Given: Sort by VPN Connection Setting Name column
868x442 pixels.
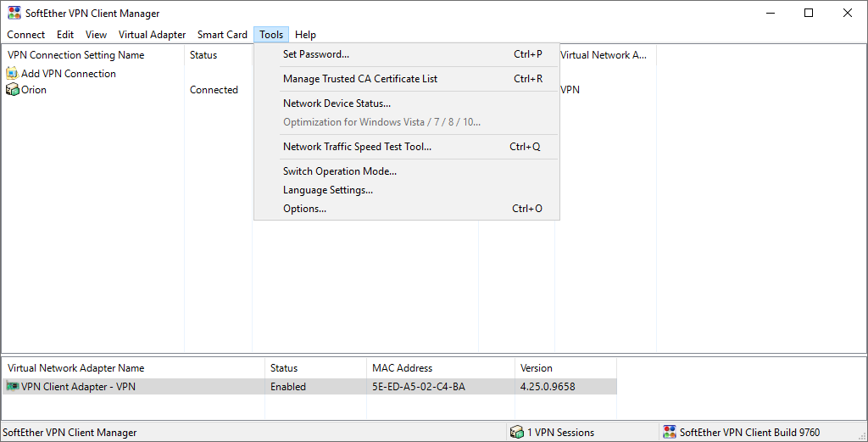Looking at the screenshot, I should pyautogui.click(x=76, y=55).
